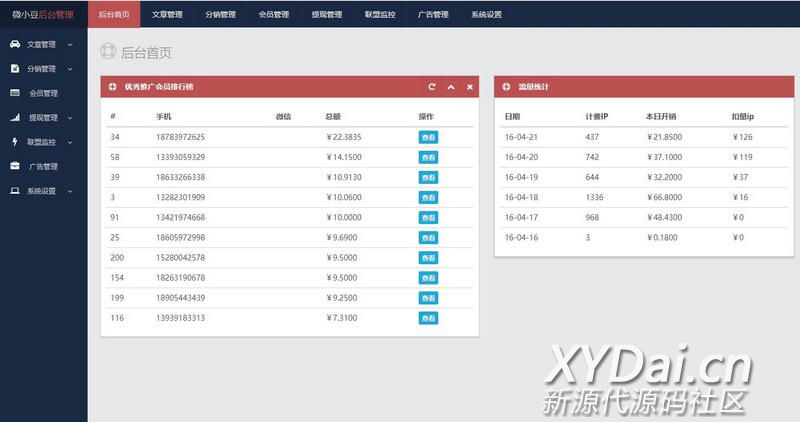Open sidebar item 广告管理
Screen dimensions: 800x422
pos(43,166)
